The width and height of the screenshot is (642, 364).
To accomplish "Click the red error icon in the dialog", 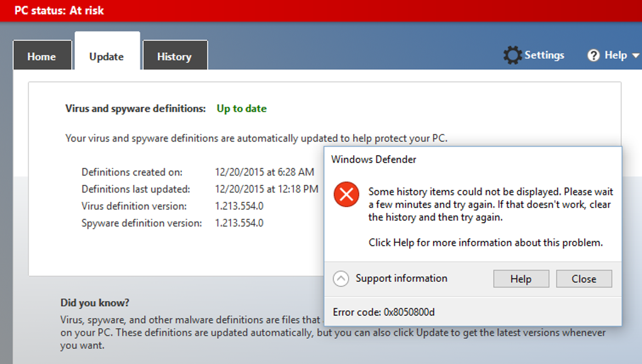I will tap(346, 194).
